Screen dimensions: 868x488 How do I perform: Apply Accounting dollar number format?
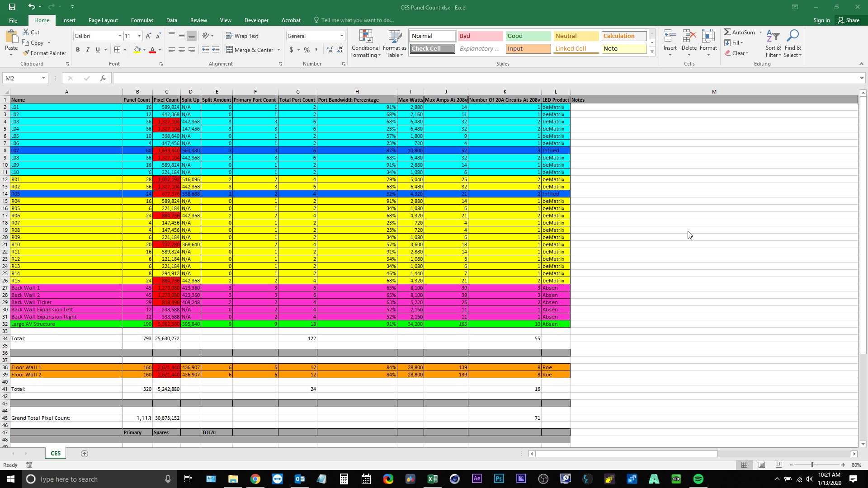point(292,50)
